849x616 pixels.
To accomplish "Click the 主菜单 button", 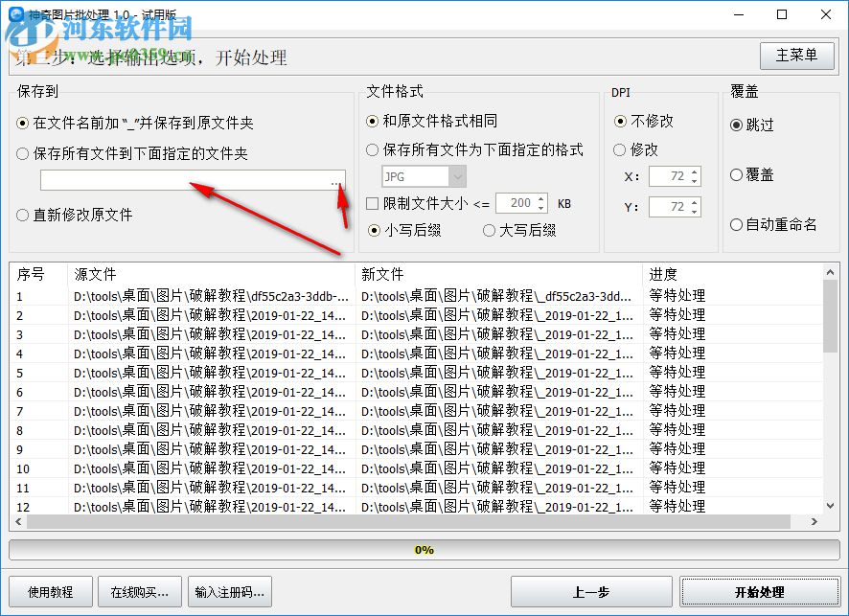I will [x=796, y=56].
